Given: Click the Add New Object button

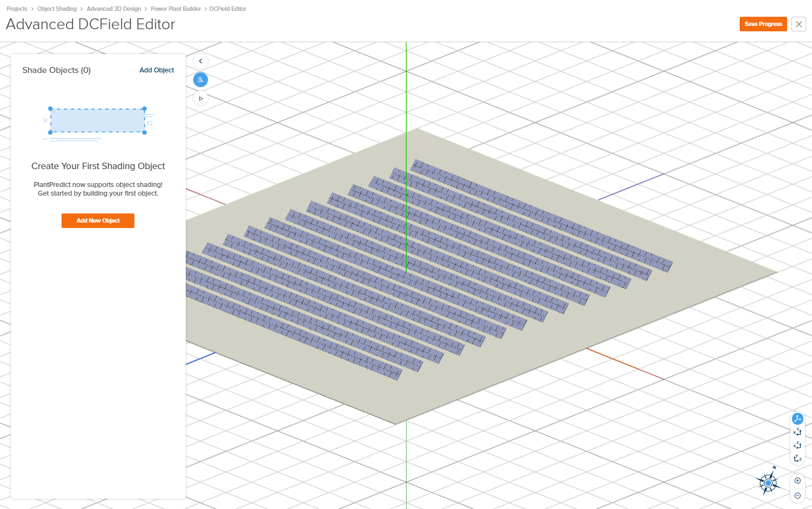Looking at the screenshot, I should tap(98, 220).
